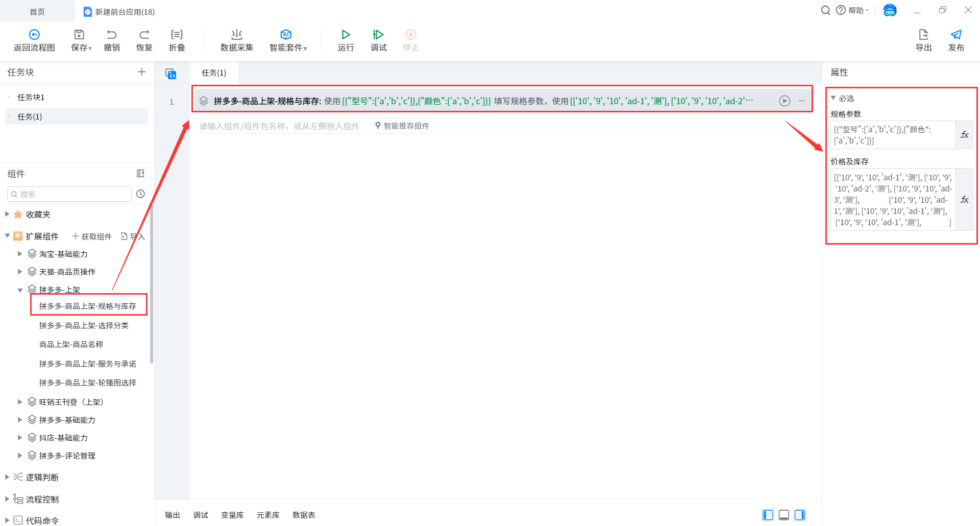Toggle the left panel layout button
Image resolution: width=980 pixels, height=526 pixels.
(x=768, y=515)
